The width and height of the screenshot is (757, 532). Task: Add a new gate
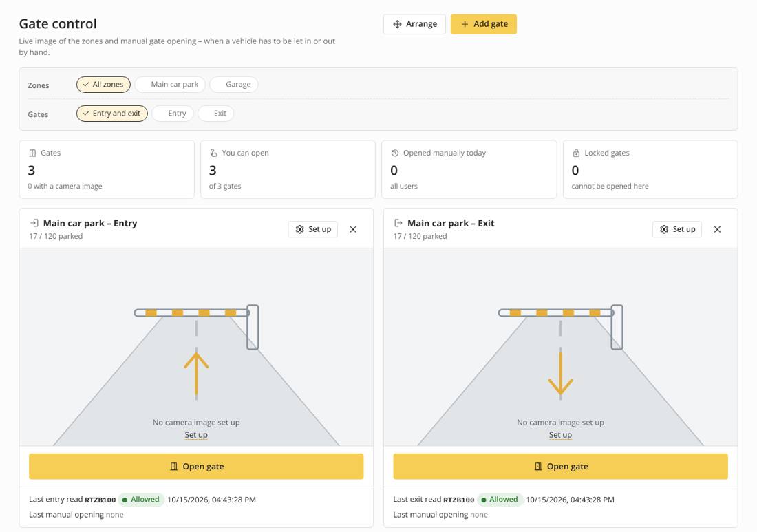tap(483, 24)
